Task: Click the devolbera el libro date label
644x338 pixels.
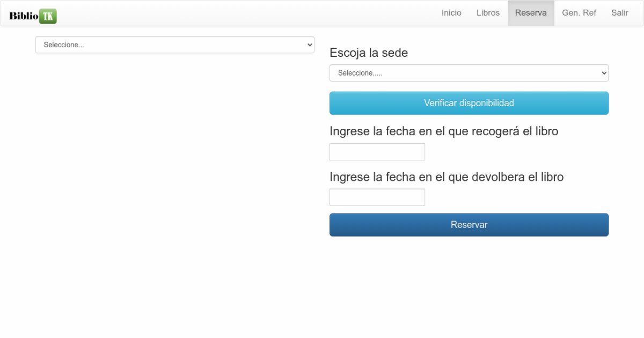Action: click(x=447, y=177)
